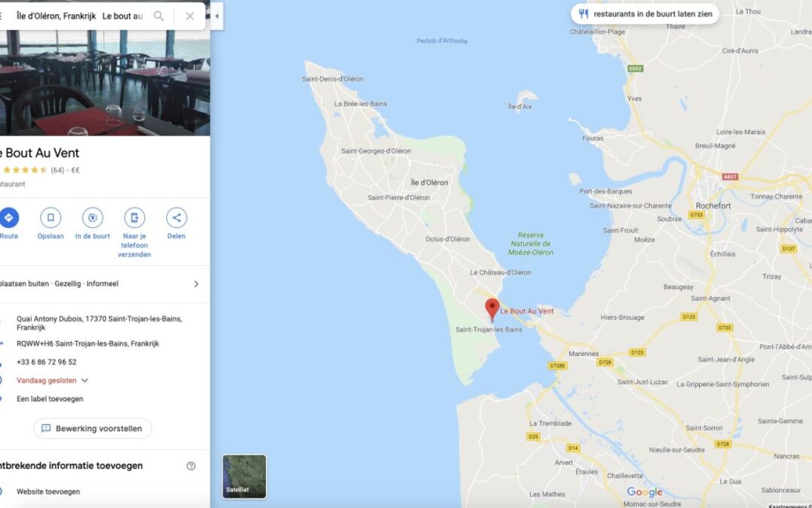This screenshot has height=508, width=812.
Task: Click the Bewerking voorstellen button
Action: pos(92,429)
